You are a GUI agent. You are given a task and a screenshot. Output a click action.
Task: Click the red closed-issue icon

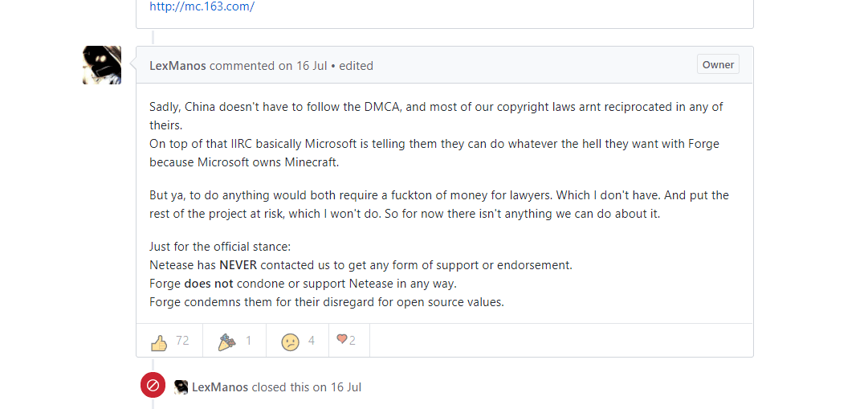click(x=153, y=386)
